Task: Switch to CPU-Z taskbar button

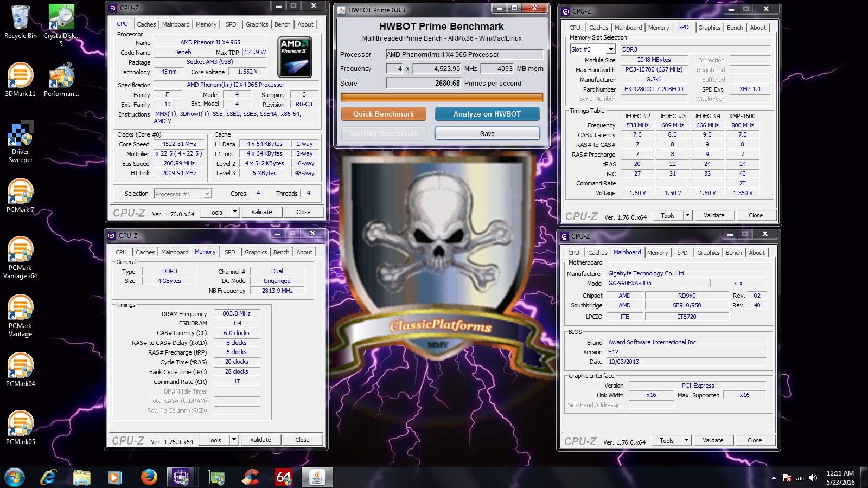Action: [181, 477]
